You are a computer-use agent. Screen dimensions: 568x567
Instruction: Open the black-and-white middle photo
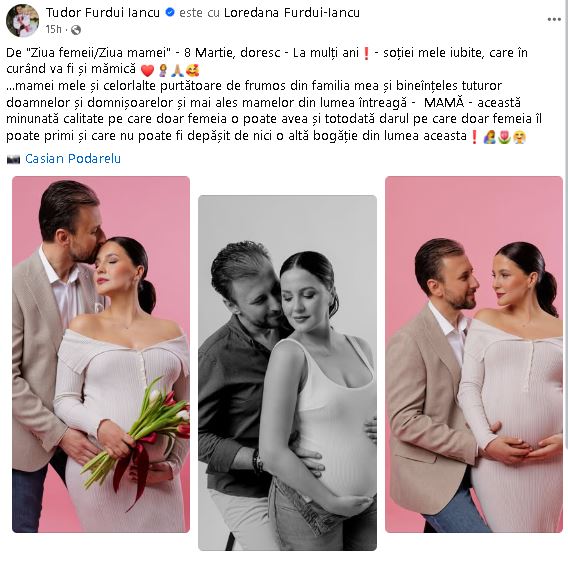(x=287, y=373)
